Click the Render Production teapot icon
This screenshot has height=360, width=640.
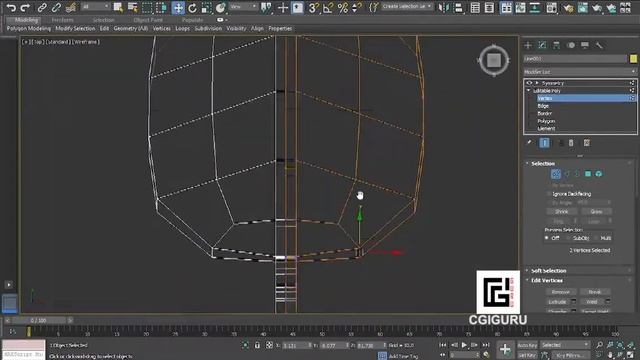597,7
